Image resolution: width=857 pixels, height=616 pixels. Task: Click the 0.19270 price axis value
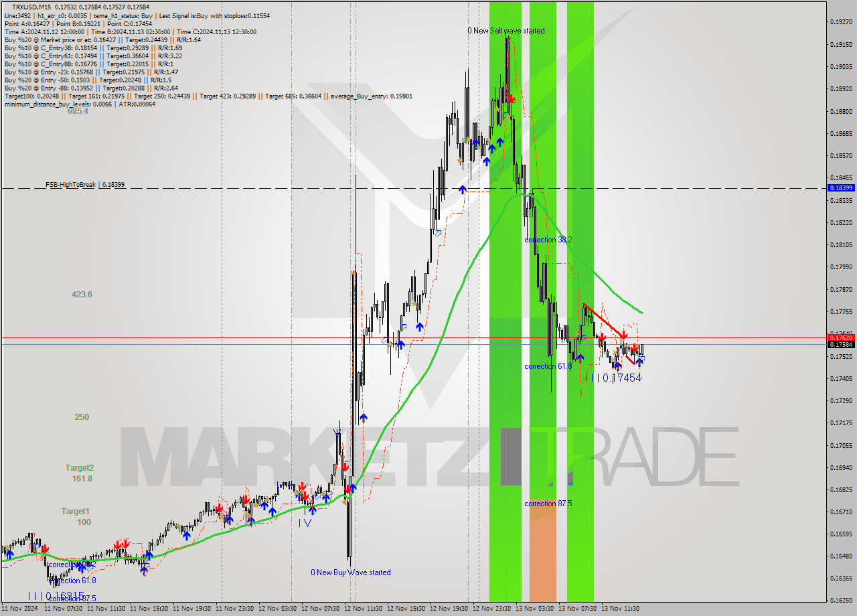click(x=841, y=22)
